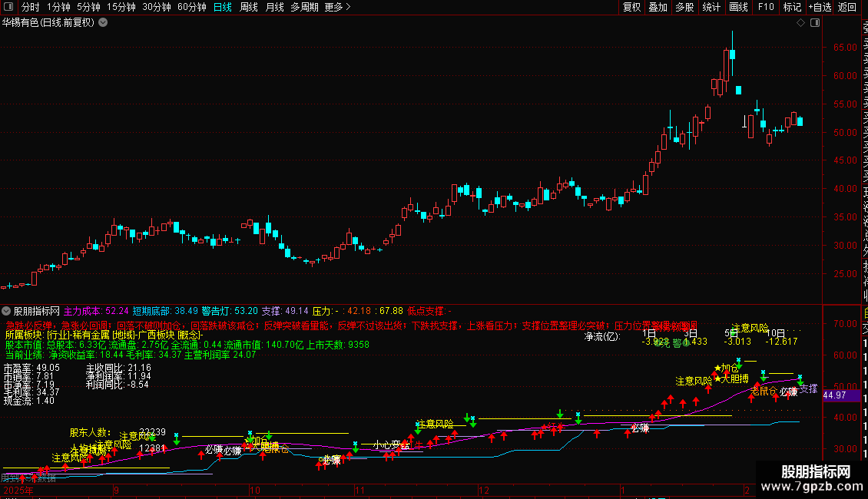Click month 12 on the time axis
This screenshot has height=499, width=868.
pos(484,491)
